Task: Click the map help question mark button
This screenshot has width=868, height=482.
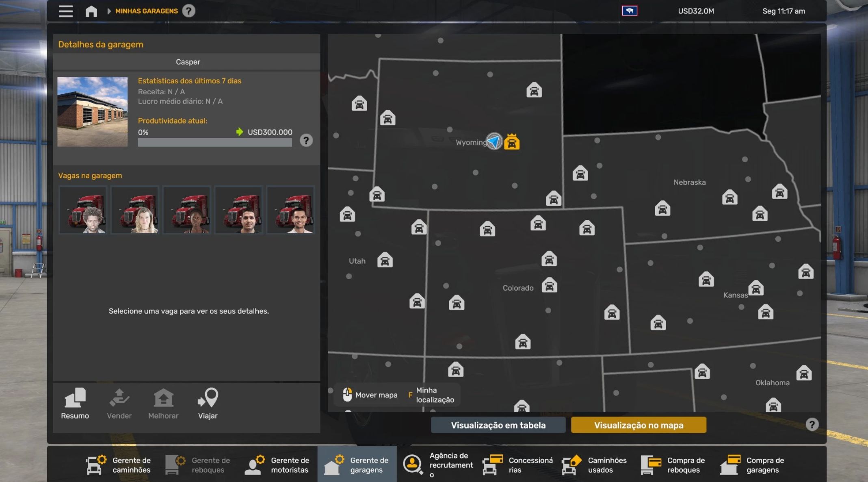Action: [x=812, y=425]
